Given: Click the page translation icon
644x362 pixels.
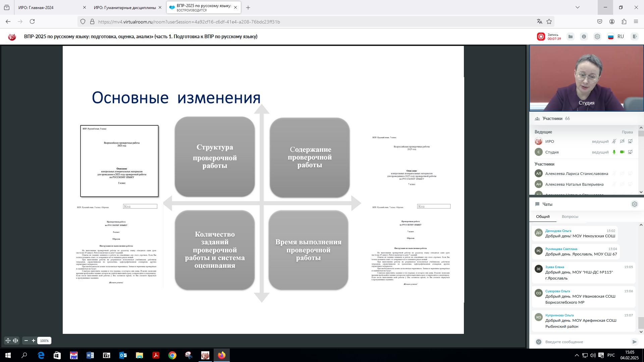Looking at the screenshot, I should tap(539, 21).
